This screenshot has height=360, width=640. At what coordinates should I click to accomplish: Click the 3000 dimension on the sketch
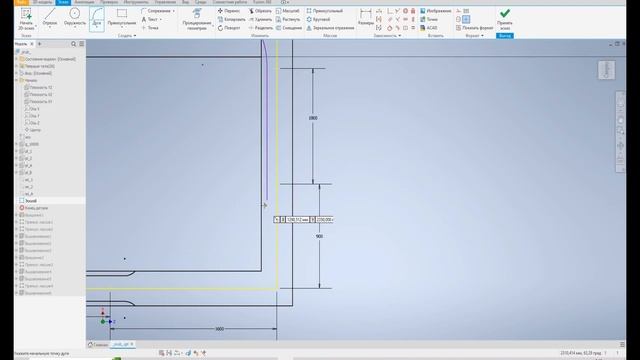[x=219, y=329]
